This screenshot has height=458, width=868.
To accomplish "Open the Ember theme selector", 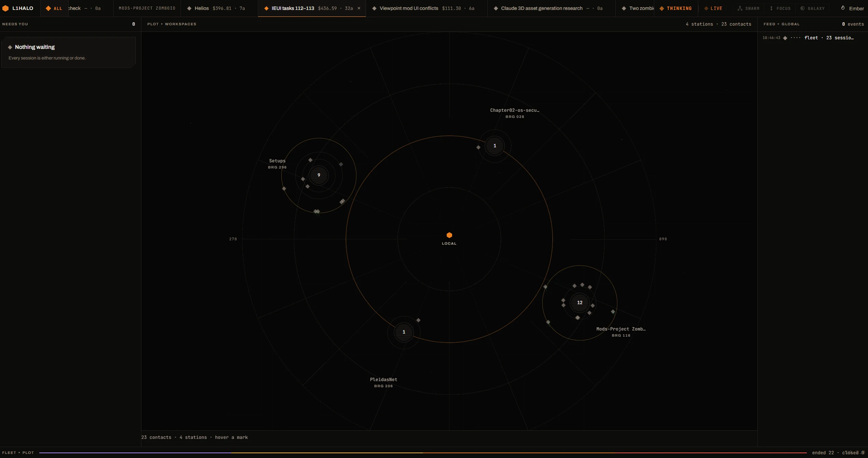I will point(852,8).
